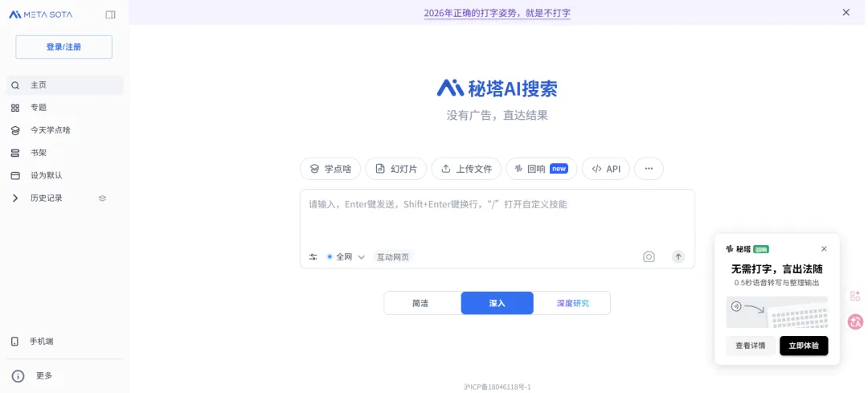
Task: Click the 回响 new chip
Action: pyautogui.click(x=542, y=169)
